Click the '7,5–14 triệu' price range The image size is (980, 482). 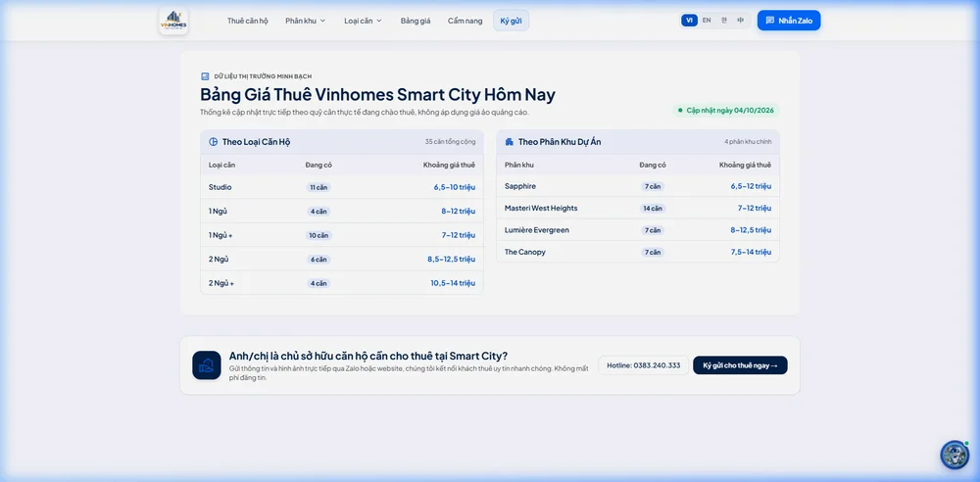point(751,252)
